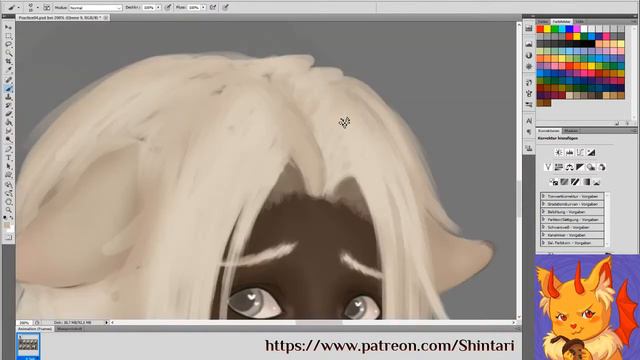
Task: Select the Move tool
Action: pos(8,27)
